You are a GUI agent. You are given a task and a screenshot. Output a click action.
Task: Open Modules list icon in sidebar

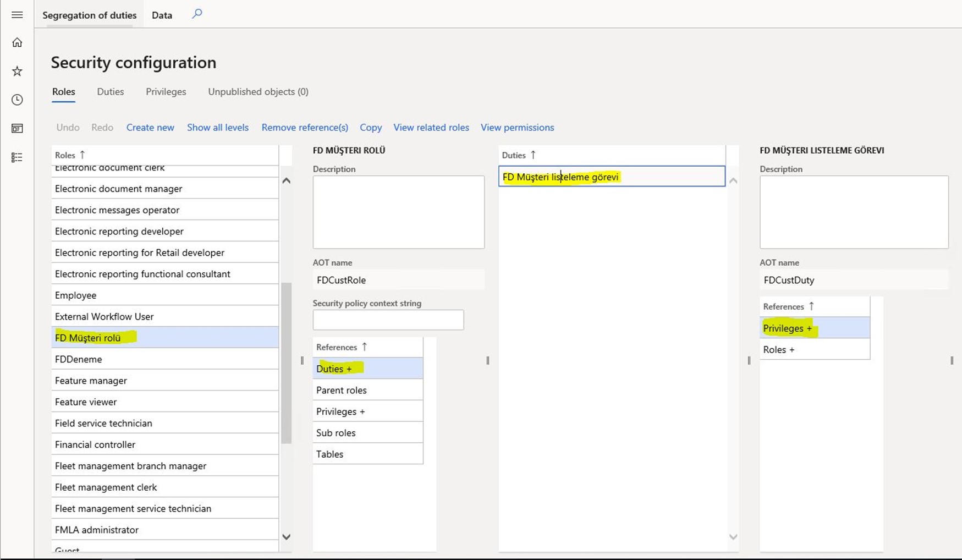17,157
